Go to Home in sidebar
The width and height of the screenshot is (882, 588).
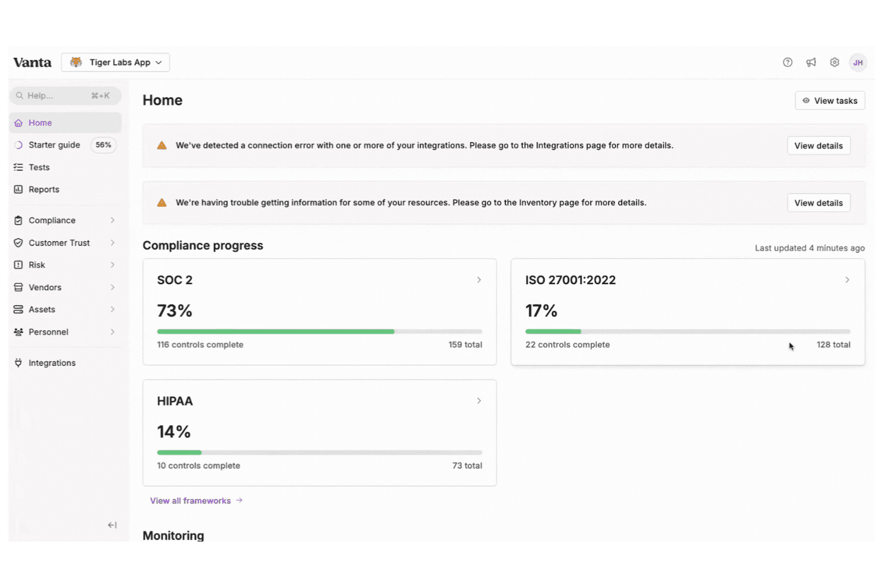point(65,123)
